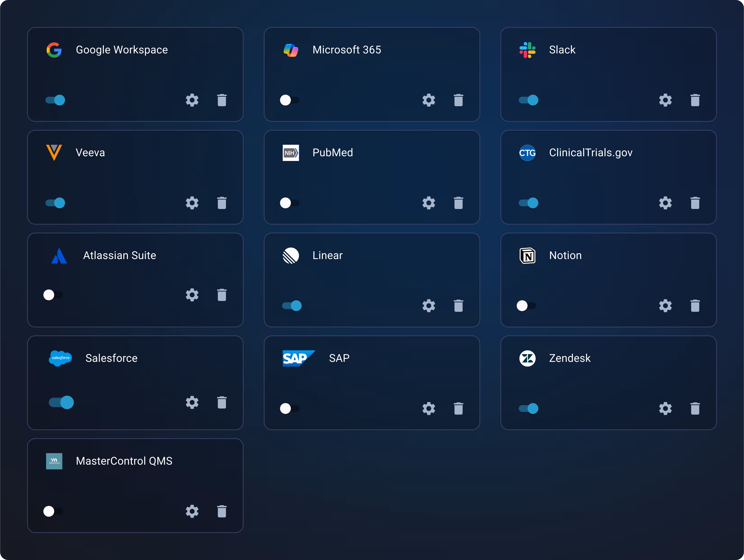
Task: Click the Atlassian triangle logo
Action: point(59,256)
